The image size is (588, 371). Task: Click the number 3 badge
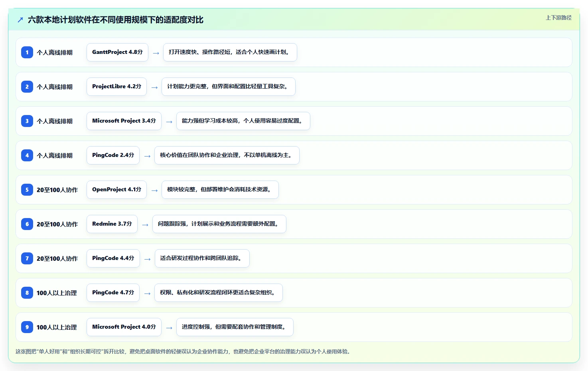point(27,121)
